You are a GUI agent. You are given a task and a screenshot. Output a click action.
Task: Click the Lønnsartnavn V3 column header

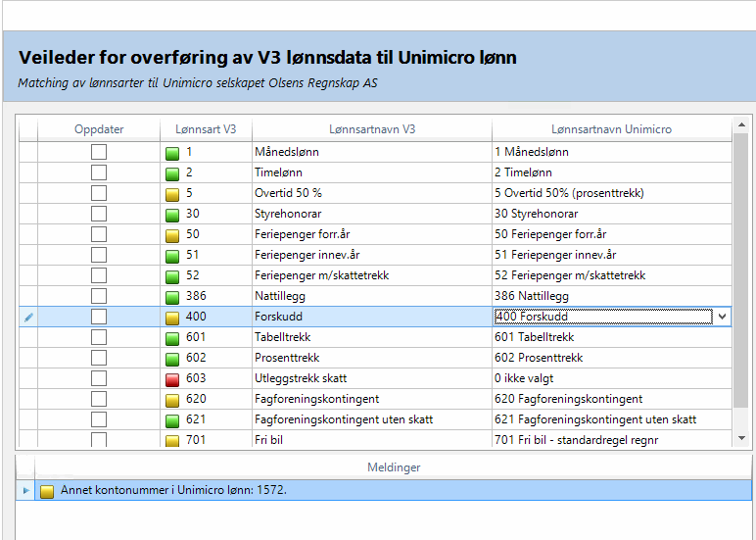click(371, 129)
